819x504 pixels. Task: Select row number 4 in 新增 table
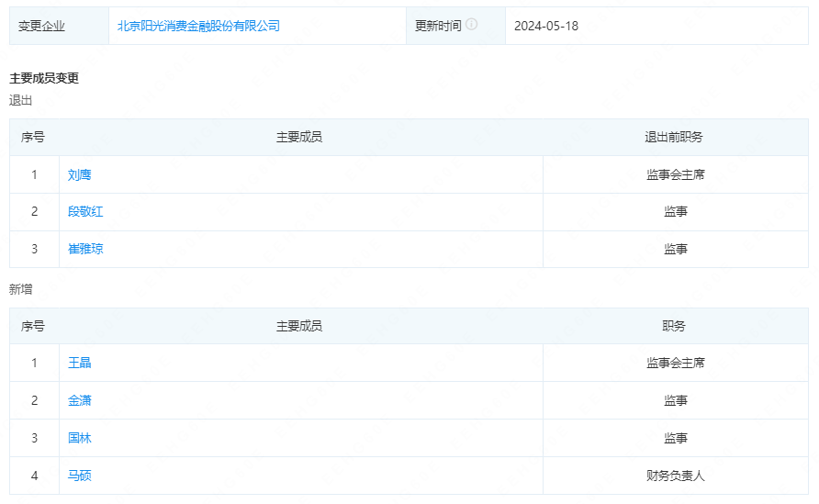tap(34, 476)
